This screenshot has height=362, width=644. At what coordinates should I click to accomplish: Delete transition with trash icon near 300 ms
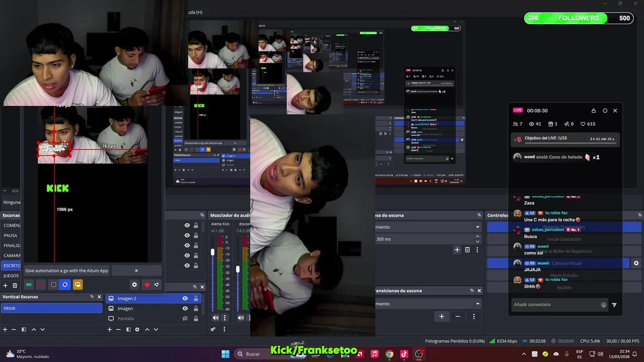(467, 249)
